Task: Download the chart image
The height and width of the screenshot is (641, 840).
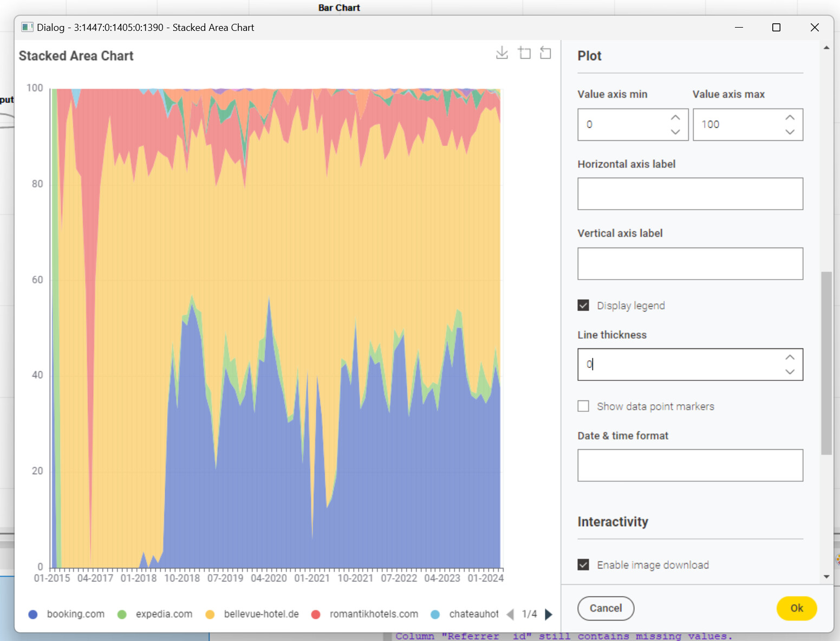Action: click(x=502, y=53)
